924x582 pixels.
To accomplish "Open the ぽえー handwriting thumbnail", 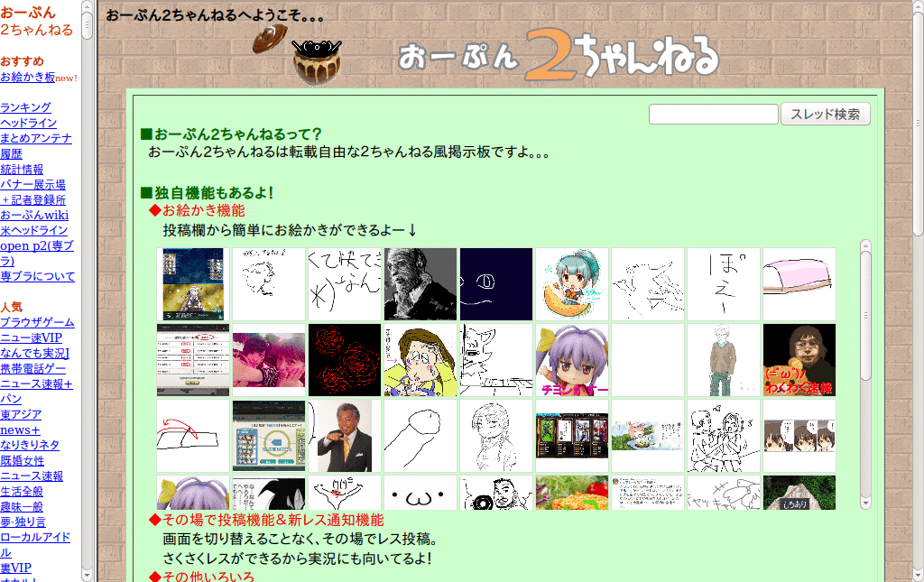I will click(x=724, y=284).
